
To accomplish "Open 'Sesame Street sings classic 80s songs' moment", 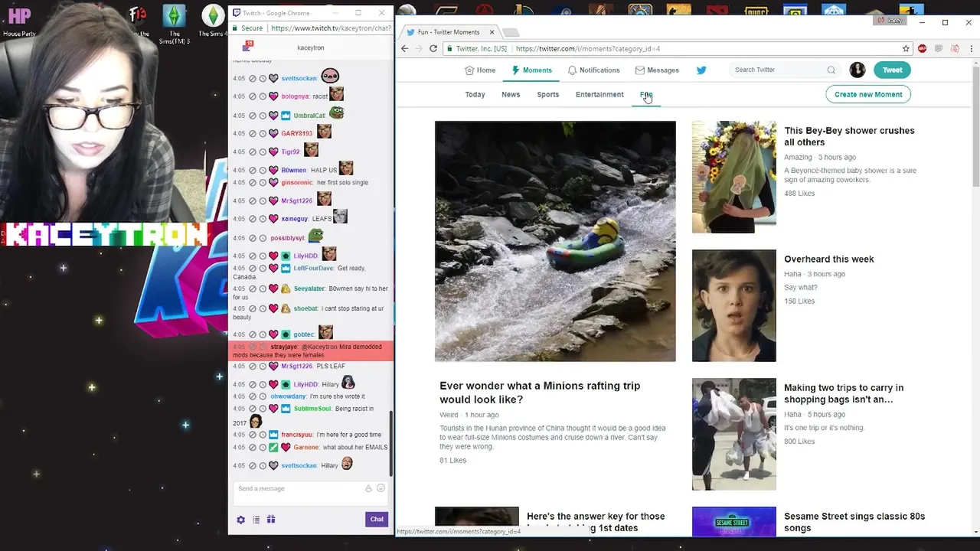I will click(x=854, y=522).
